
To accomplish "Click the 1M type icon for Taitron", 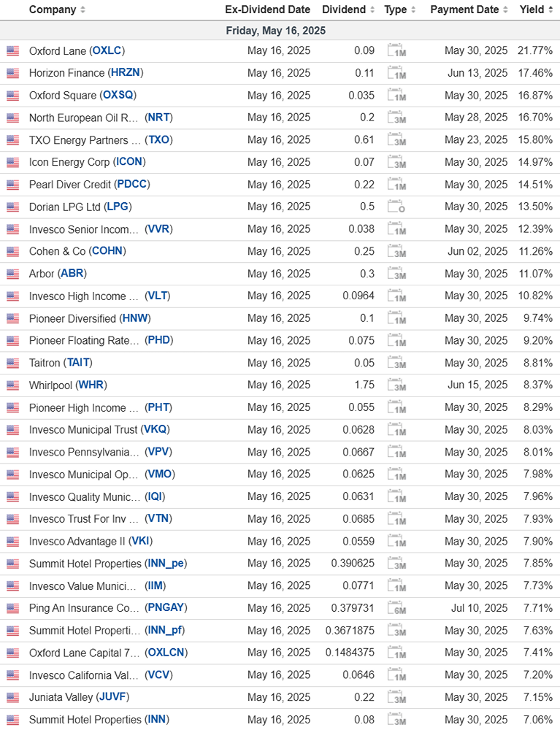I will point(396,363).
